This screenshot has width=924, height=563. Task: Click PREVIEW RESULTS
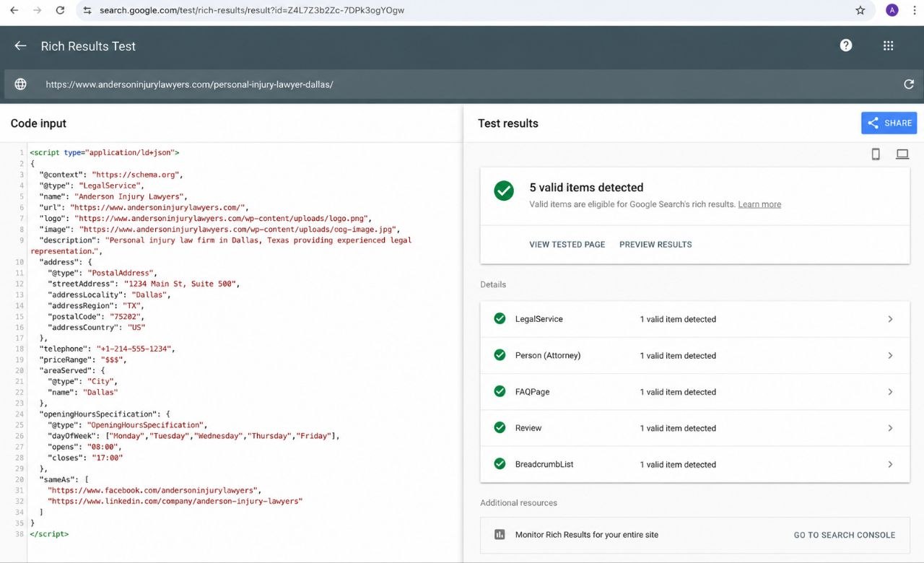point(655,245)
